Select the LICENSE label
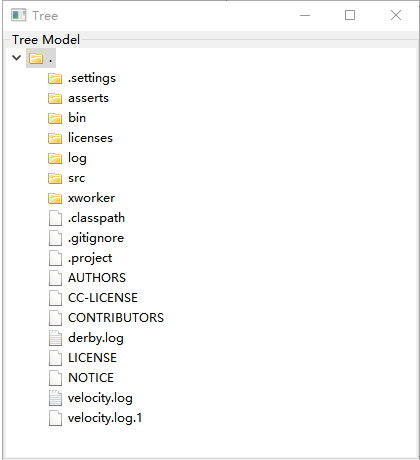420x460 pixels. [92, 358]
